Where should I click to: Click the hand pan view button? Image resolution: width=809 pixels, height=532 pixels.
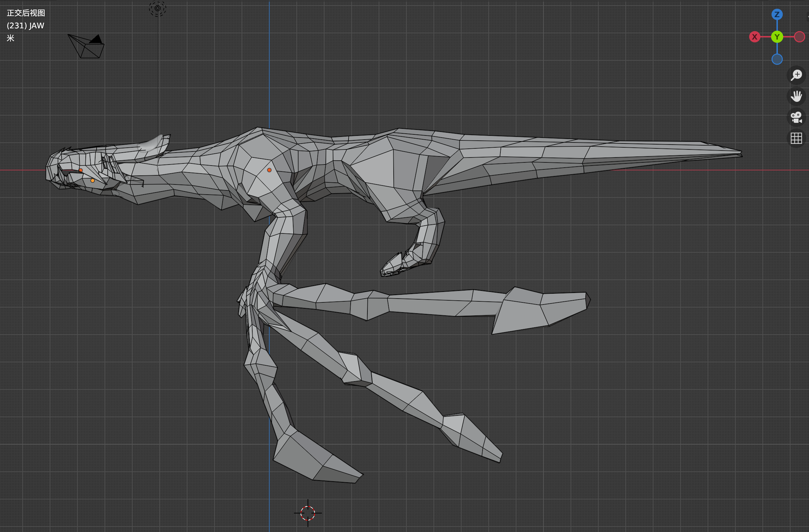[796, 96]
